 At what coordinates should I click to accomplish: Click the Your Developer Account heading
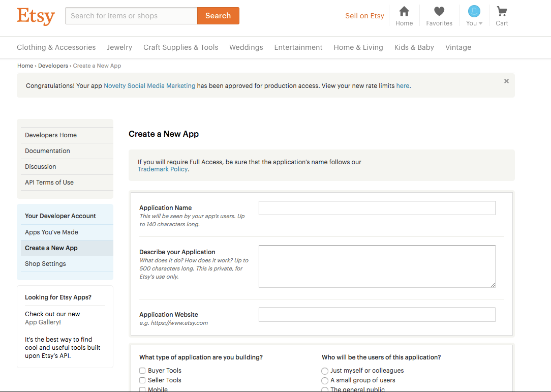(60, 216)
